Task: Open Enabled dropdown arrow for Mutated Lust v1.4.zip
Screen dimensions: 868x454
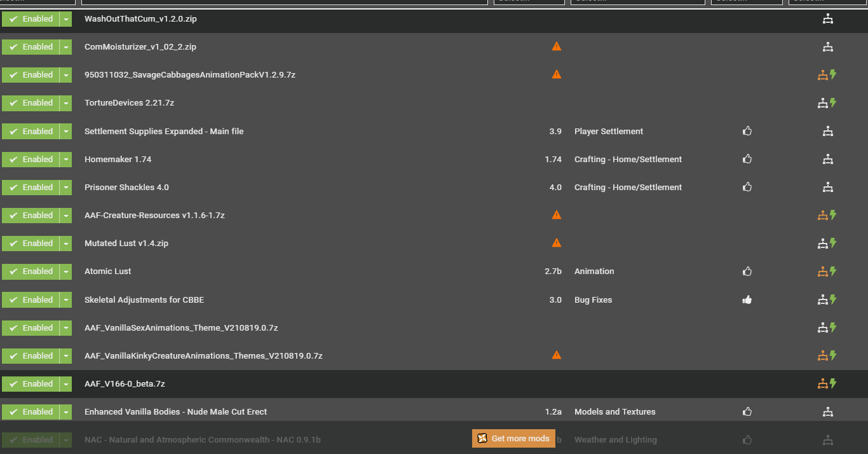Action: point(66,244)
